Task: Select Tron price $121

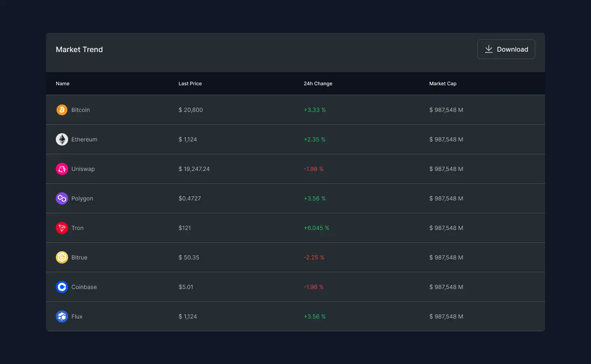Action: point(185,228)
